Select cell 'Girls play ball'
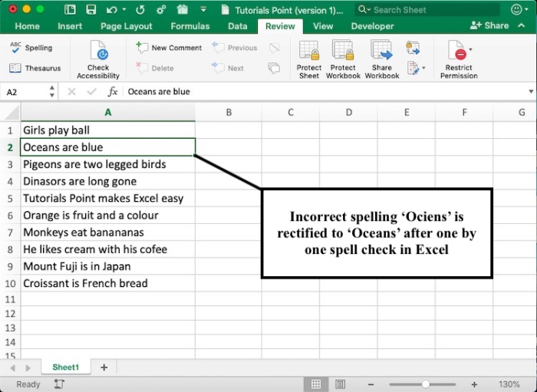 [x=108, y=130]
